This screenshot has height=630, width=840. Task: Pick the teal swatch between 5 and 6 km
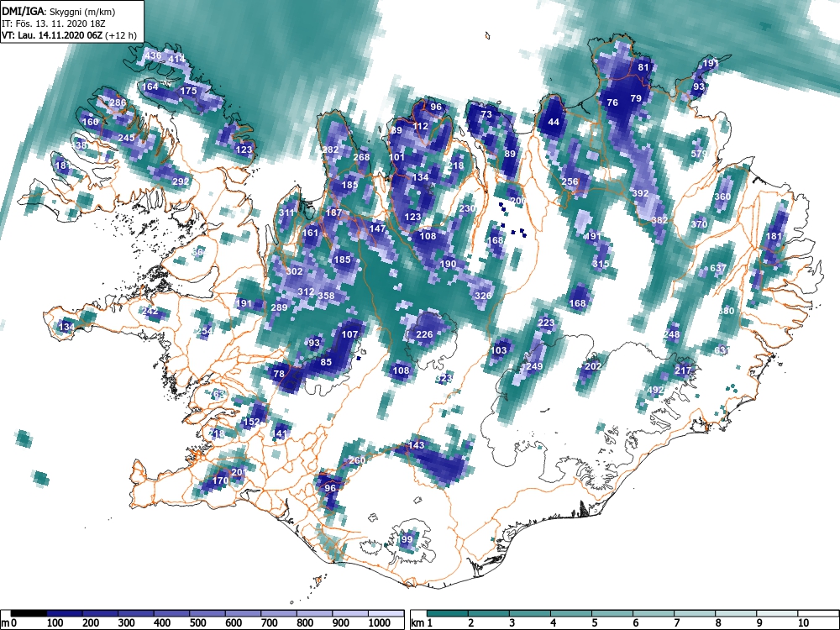point(612,613)
